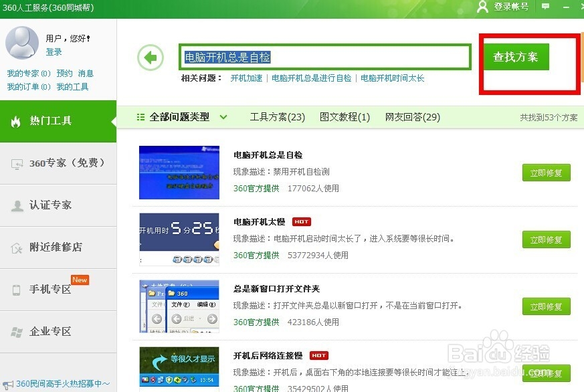Select 热门工具 in the sidebar

point(58,121)
